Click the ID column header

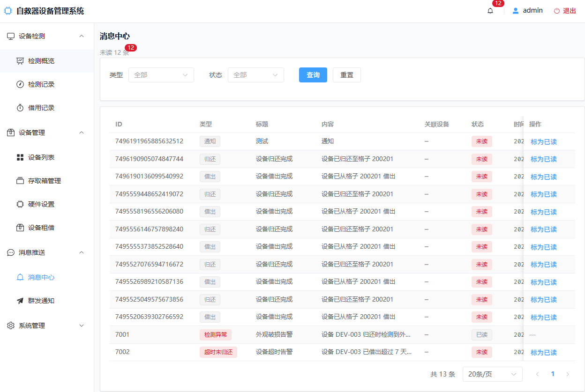pos(119,124)
